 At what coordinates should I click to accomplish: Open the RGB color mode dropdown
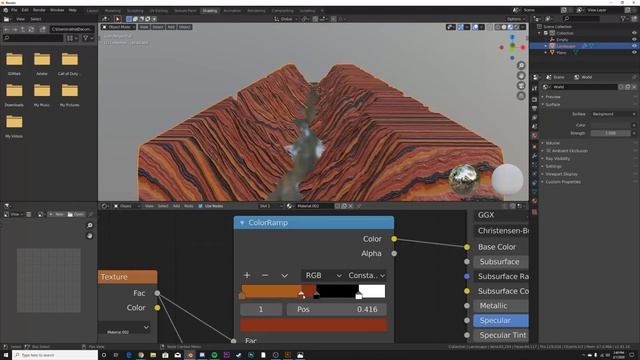[x=323, y=276]
